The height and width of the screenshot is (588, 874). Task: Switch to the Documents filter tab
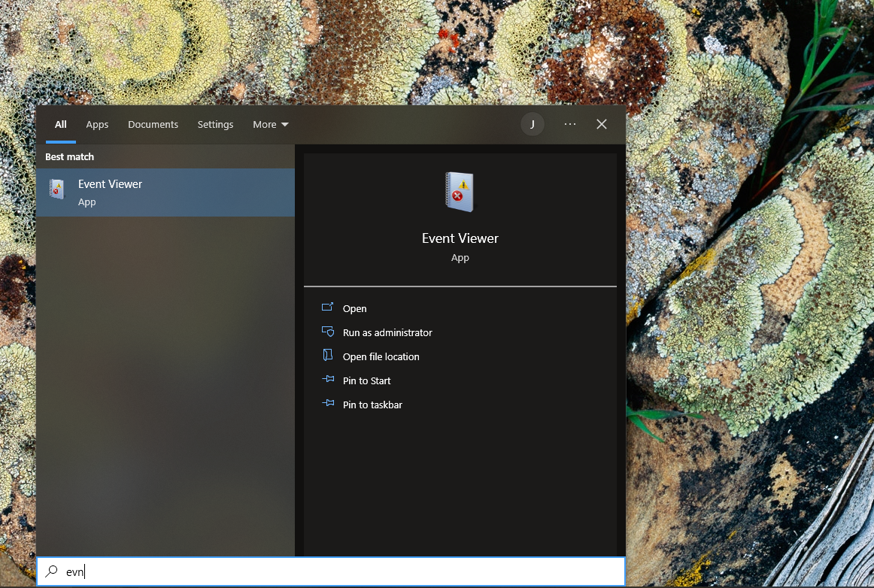click(x=153, y=124)
